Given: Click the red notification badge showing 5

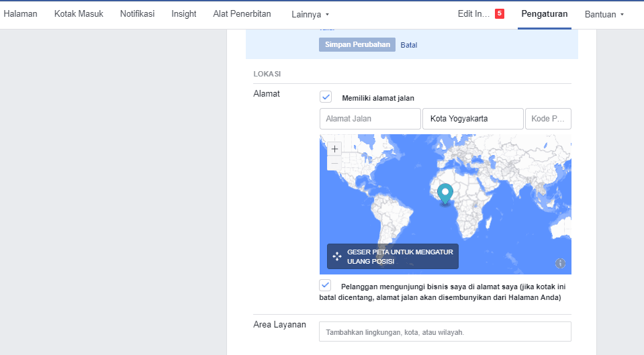Looking at the screenshot, I should click(500, 13).
